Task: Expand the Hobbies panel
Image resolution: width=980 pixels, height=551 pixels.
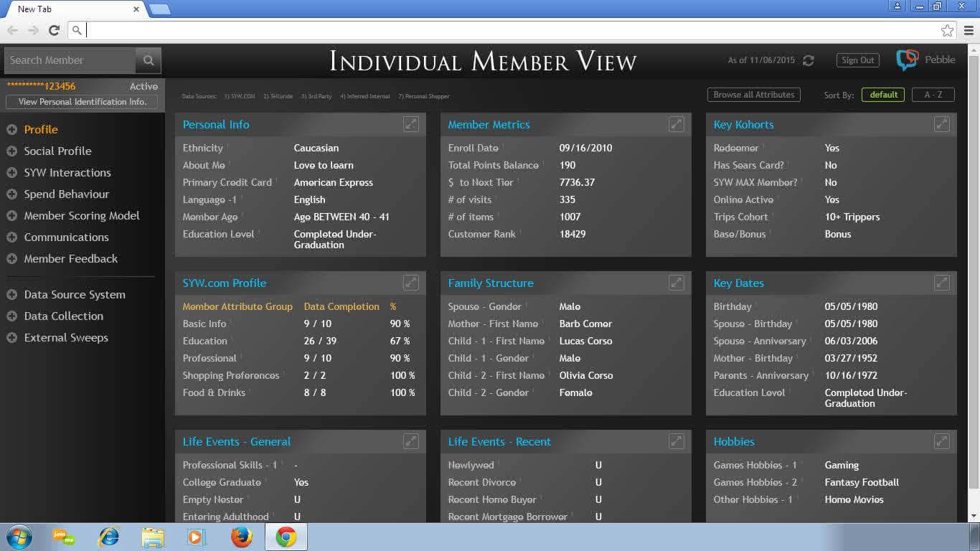Action: (941, 441)
